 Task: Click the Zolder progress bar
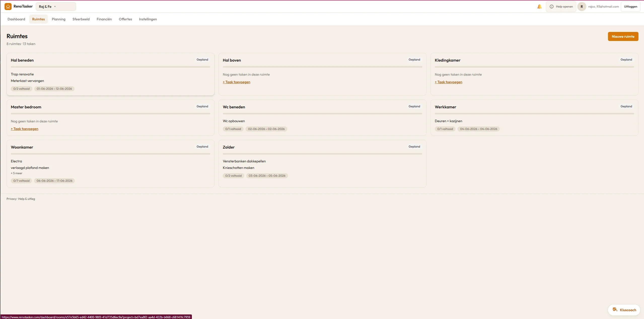[x=322, y=154]
